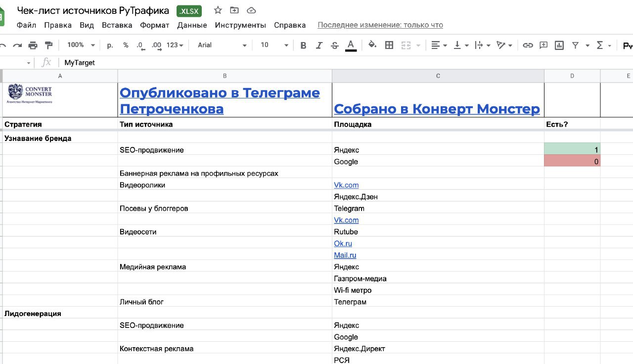Star the document with the star icon

coord(218,10)
